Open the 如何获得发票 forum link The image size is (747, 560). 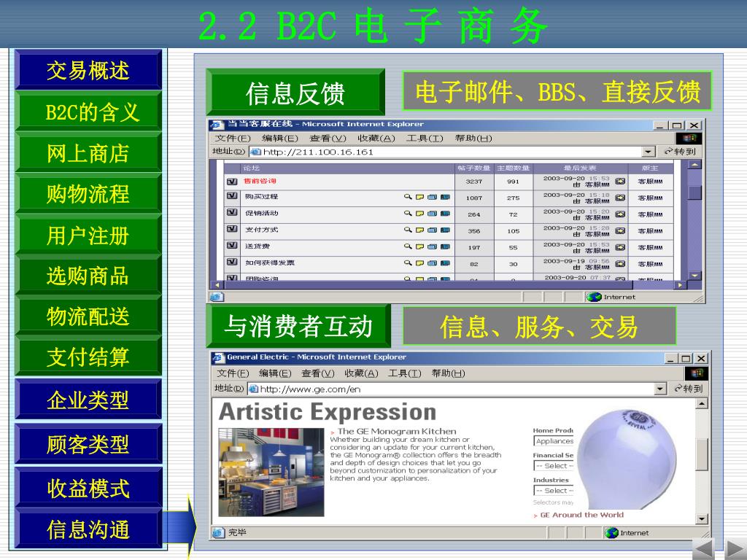point(270,262)
